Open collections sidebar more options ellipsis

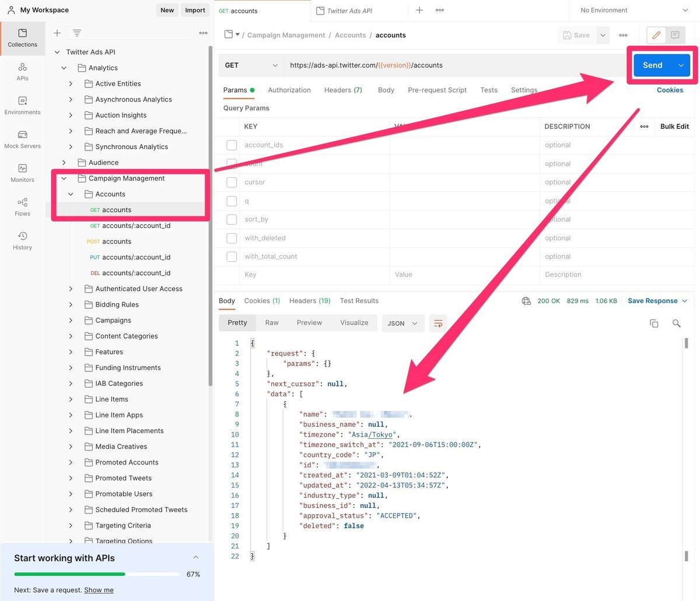(x=203, y=33)
